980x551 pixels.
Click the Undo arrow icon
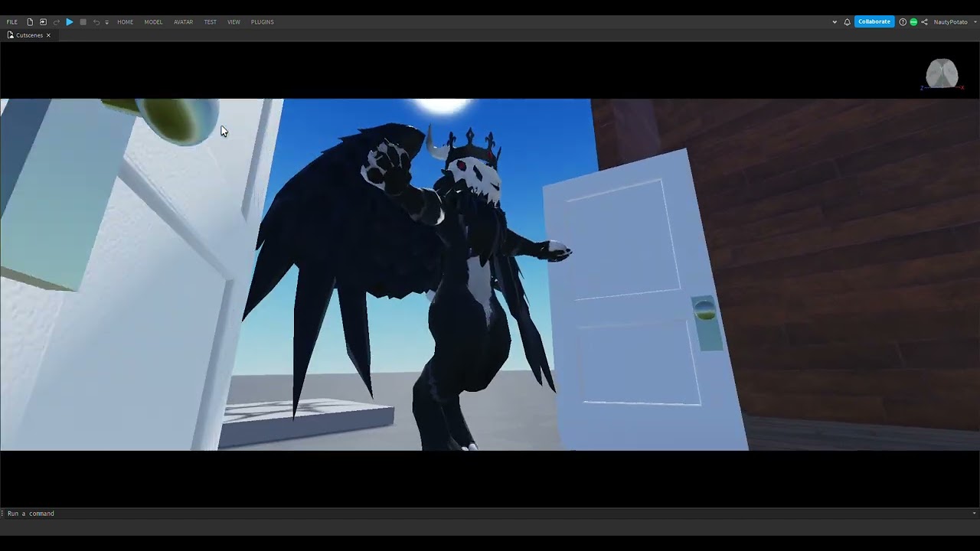[x=96, y=22]
